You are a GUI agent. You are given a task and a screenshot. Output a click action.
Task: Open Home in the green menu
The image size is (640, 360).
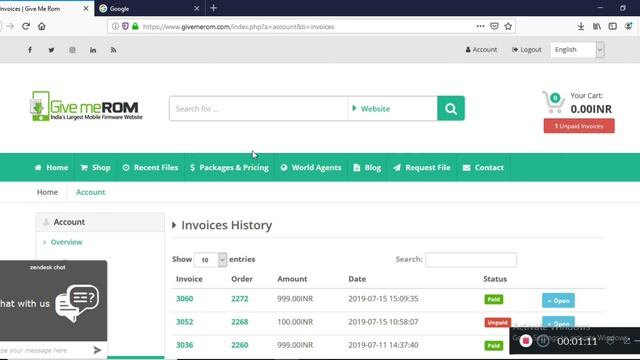pos(51,167)
